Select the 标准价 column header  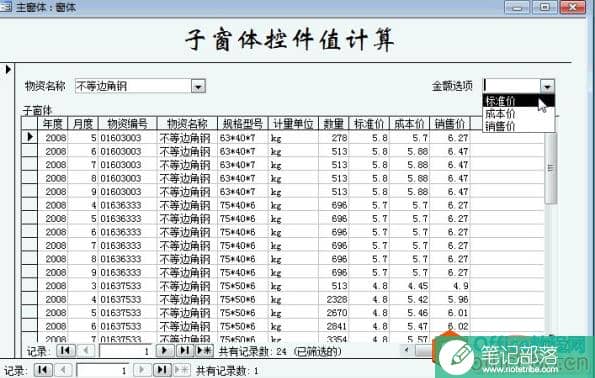[369, 123]
